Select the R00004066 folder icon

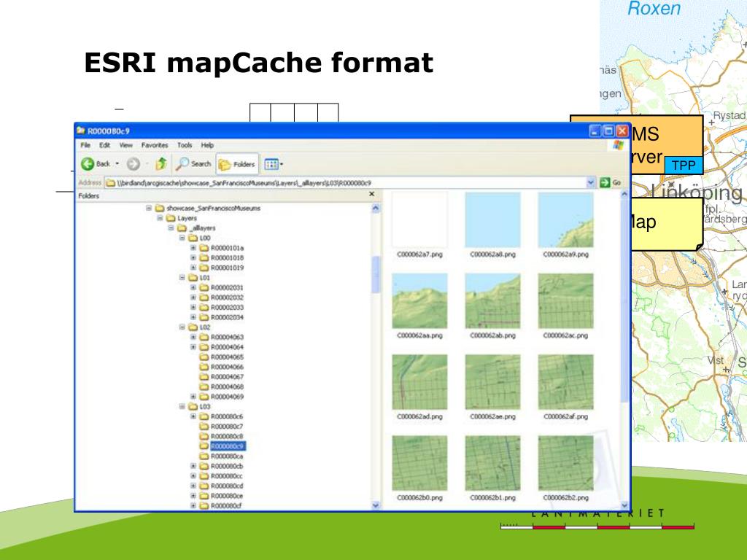(x=204, y=367)
